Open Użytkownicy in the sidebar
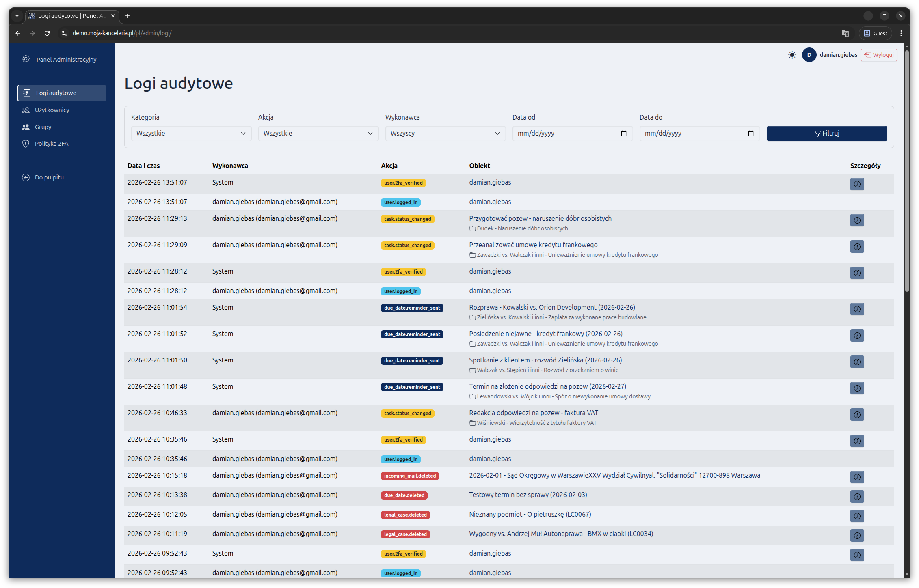 pos(52,110)
